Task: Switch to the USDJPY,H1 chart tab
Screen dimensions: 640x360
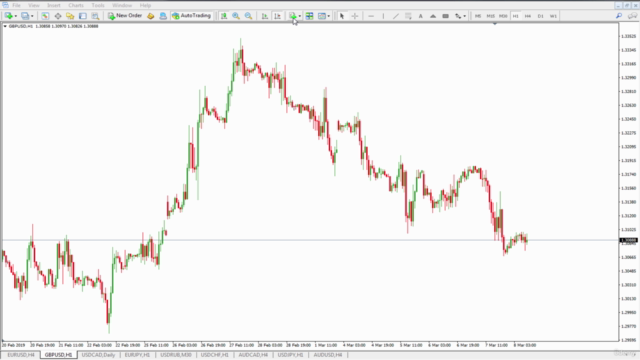Action: 291,355
